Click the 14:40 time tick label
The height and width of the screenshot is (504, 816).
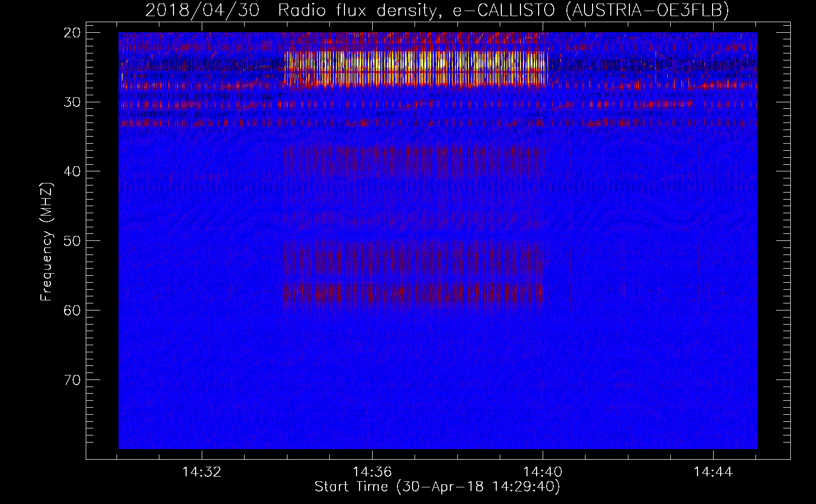543,472
